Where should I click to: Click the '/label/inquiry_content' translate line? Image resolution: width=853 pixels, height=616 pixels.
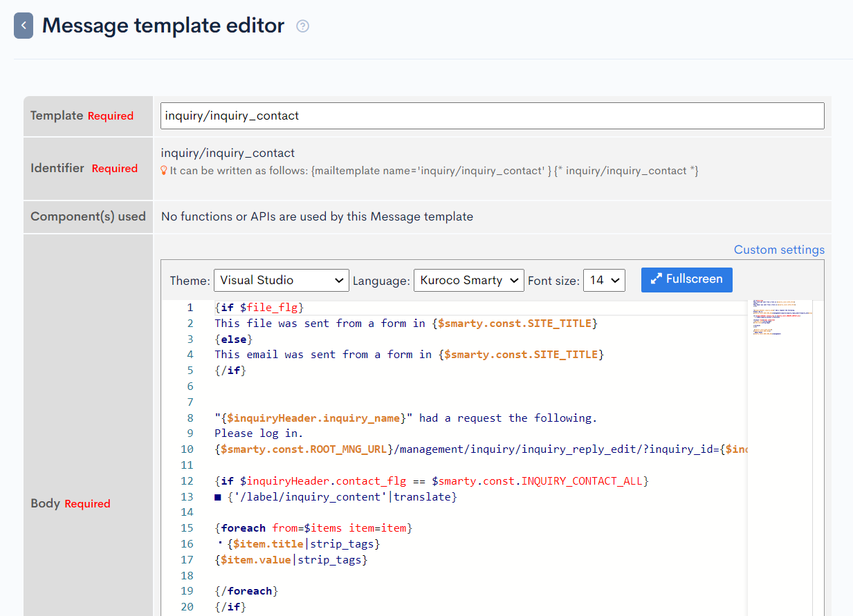coord(336,496)
